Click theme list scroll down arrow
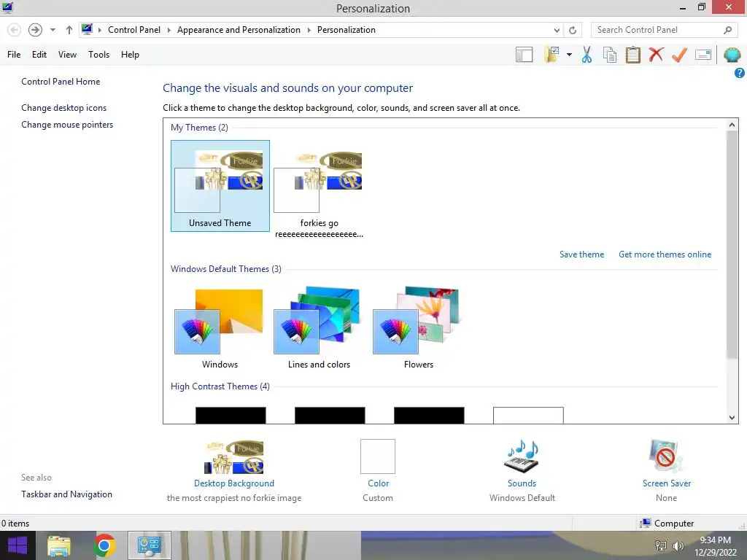 [x=732, y=418]
